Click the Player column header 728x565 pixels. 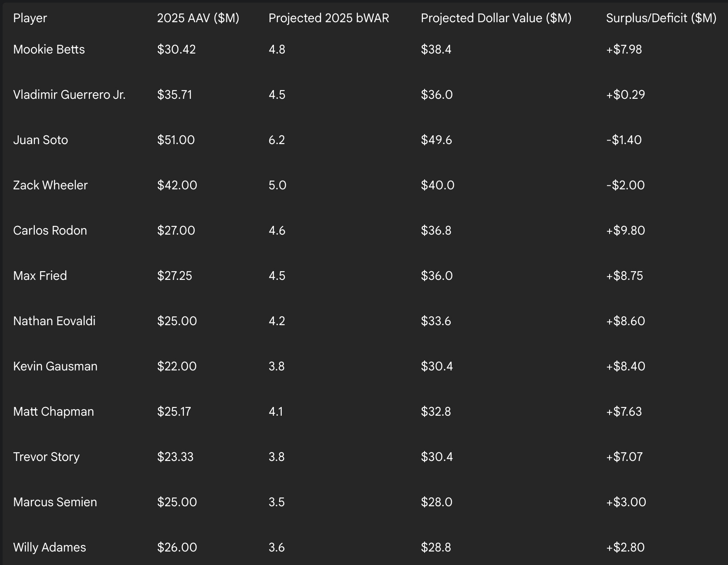tap(30, 18)
